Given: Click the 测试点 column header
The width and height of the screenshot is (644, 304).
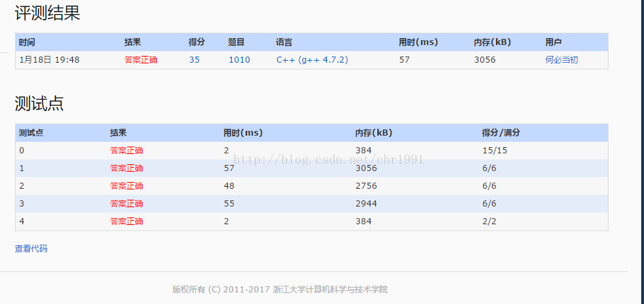Looking at the screenshot, I should coord(31,133).
